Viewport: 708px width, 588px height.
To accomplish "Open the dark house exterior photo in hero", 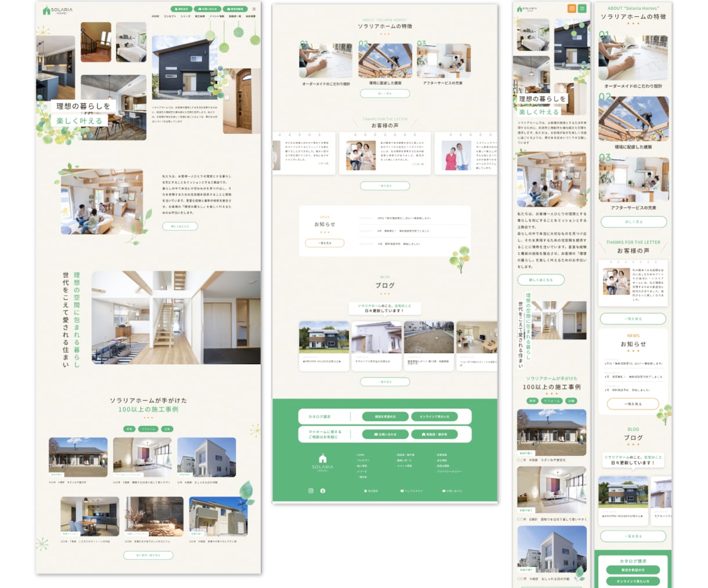I will [x=185, y=67].
